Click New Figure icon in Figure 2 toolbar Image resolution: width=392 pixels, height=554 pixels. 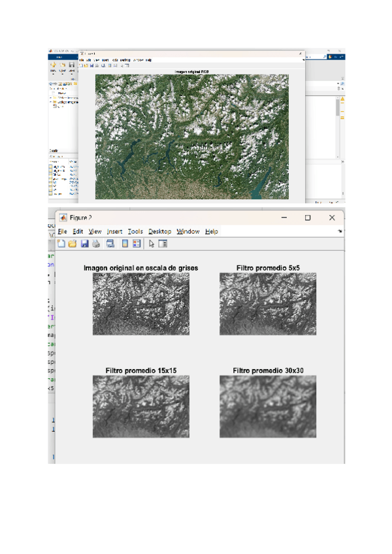tap(61, 244)
